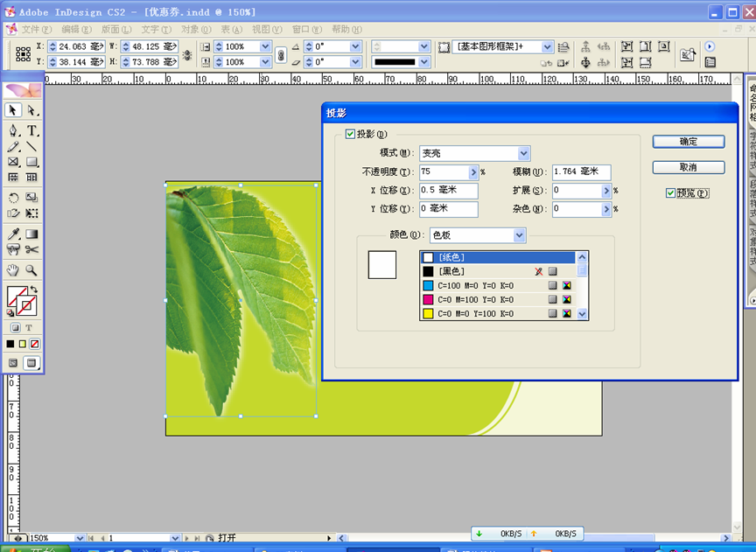This screenshot has height=552, width=756.
Task: Open the 模式 blend mode dropdown
Action: (x=523, y=153)
